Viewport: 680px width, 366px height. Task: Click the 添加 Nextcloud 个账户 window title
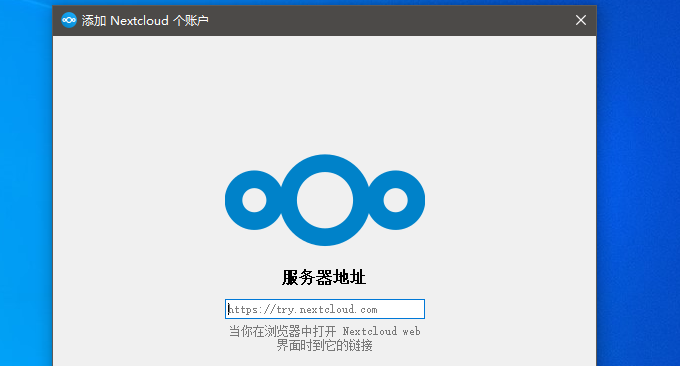[145, 20]
